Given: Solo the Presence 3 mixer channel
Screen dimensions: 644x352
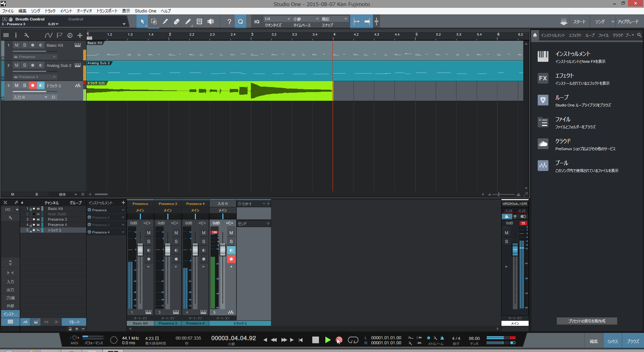Looking at the screenshot, I should 176,241.
